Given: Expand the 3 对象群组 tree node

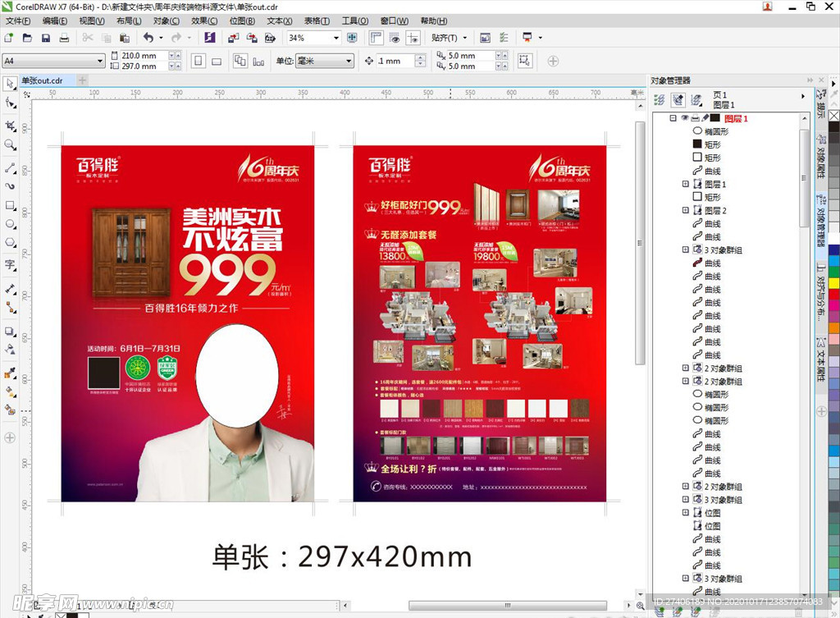Looking at the screenshot, I should coord(686,250).
